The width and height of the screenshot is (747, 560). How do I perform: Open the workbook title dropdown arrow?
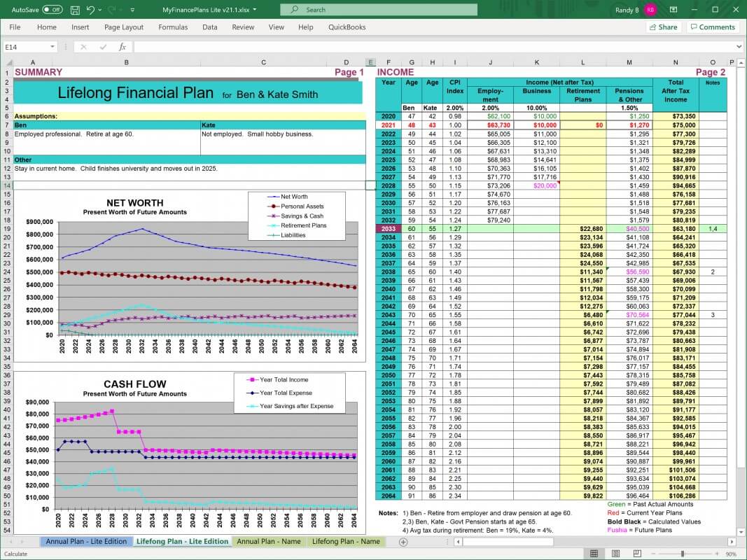tap(256, 10)
